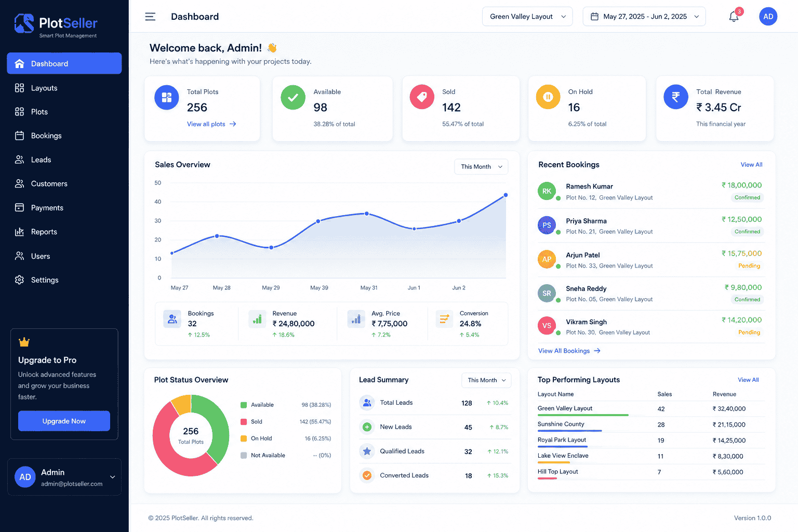
Task: Click the Total Leads people icon
Action: pyautogui.click(x=367, y=403)
